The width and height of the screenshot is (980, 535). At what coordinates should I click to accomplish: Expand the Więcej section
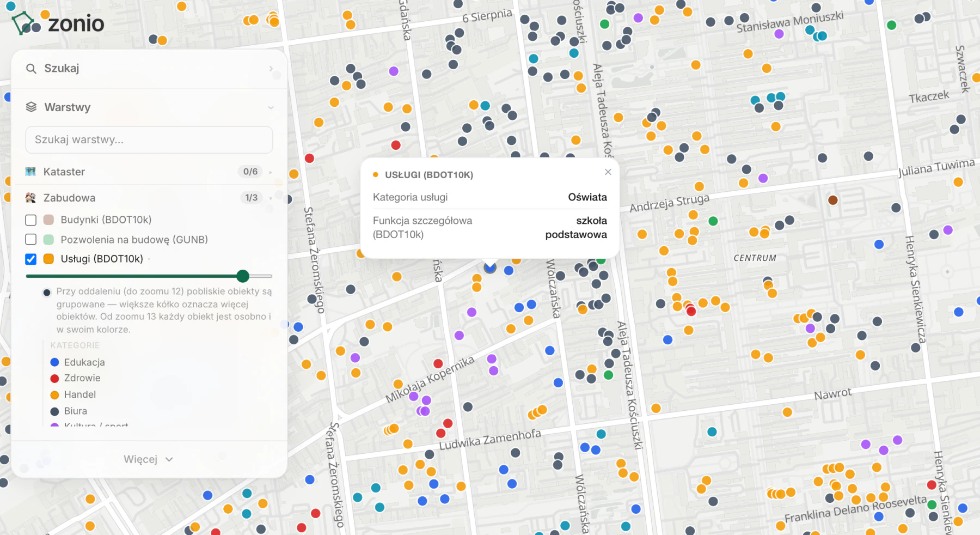tap(149, 459)
